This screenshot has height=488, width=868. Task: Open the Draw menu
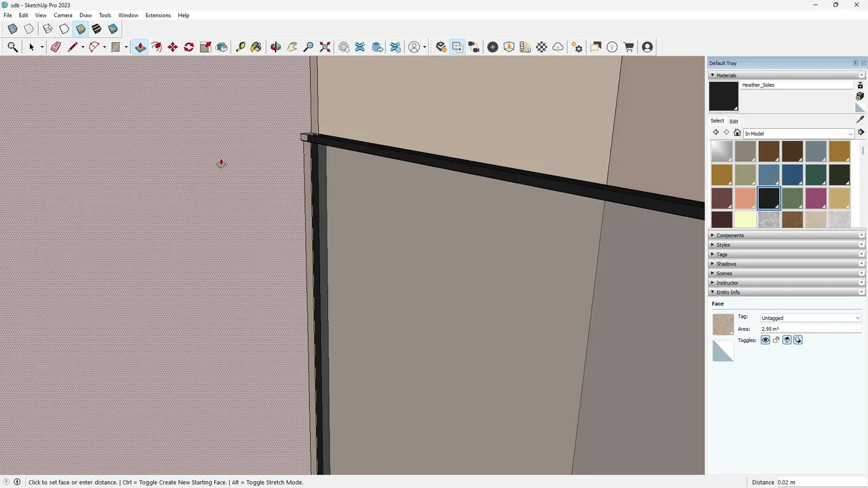85,15
